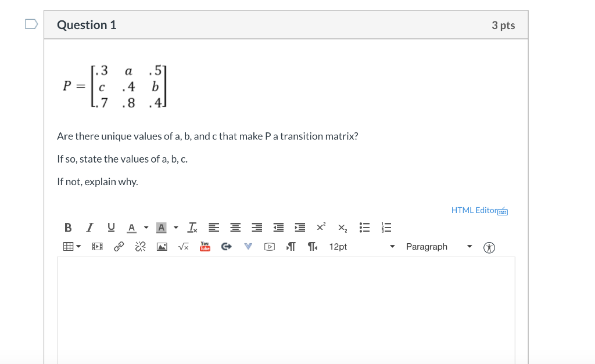Apply the text color button

(x=131, y=228)
